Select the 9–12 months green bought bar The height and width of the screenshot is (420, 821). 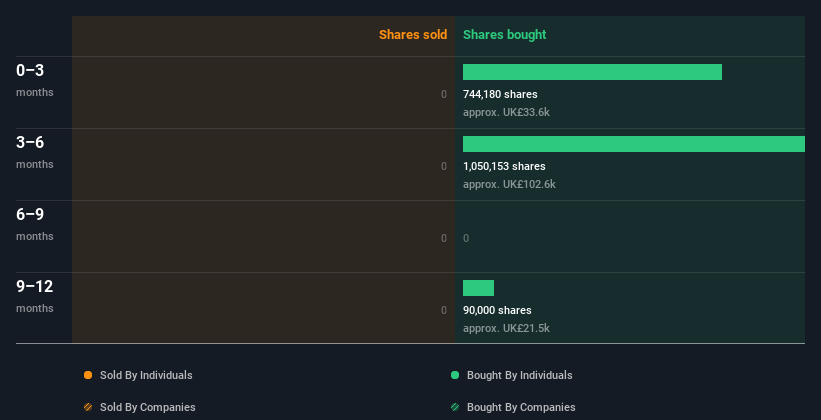tap(478, 288)
